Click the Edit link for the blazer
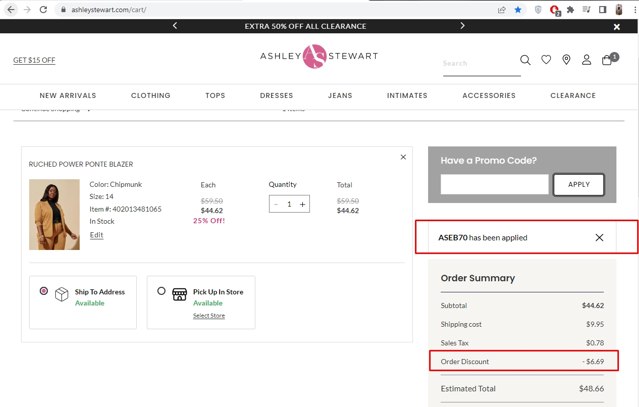Viewport: 639px width, 407px height. pos(97,235)
